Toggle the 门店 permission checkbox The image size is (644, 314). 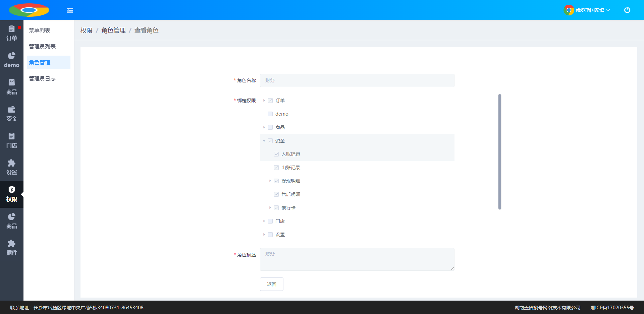coord(270,221)
